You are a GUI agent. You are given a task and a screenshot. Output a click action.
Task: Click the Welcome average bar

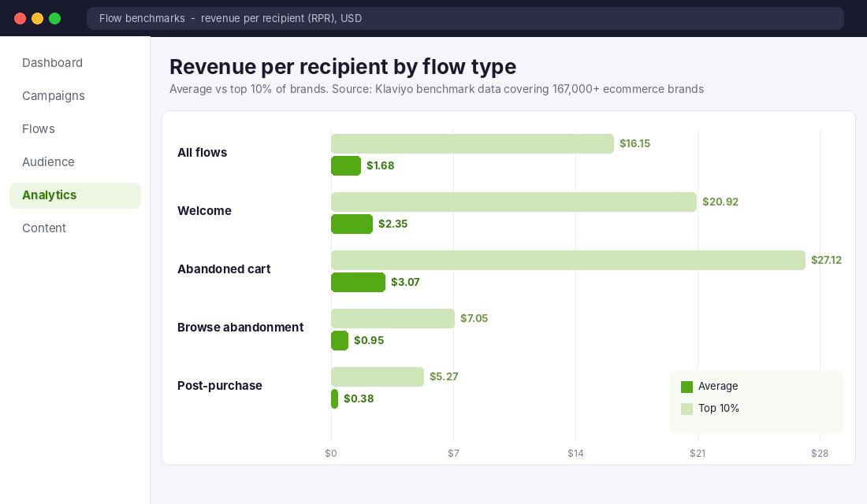(x=352, y=224)
